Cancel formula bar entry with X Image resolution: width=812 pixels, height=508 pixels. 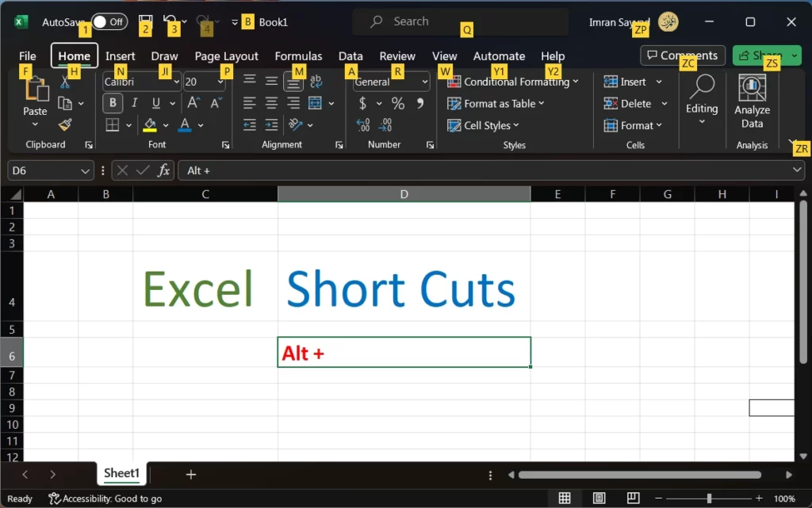click(x=122, y=170)
